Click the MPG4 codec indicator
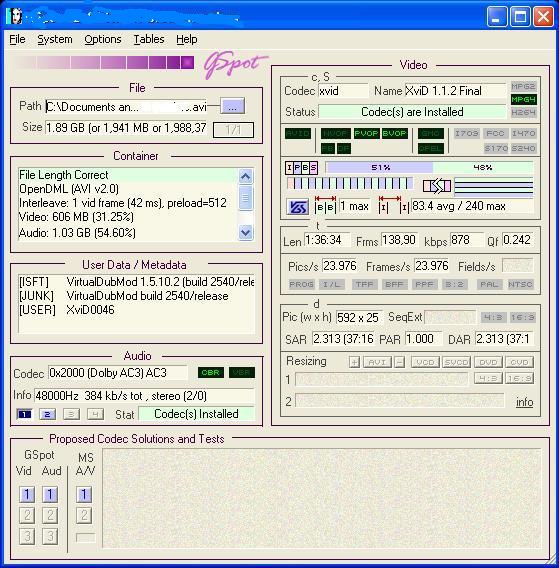 (x=523, y=99)
